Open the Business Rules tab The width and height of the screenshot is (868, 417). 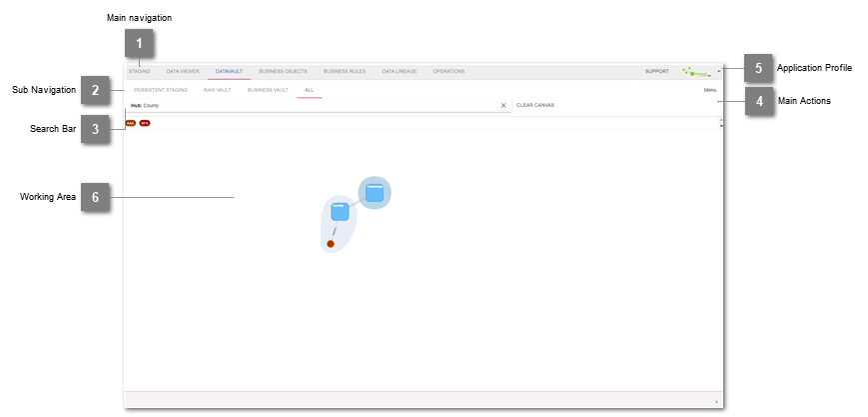345,72
